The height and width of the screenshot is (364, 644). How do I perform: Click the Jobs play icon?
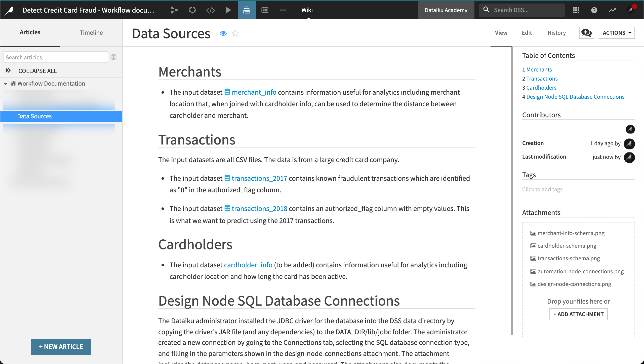click(228, 10)
